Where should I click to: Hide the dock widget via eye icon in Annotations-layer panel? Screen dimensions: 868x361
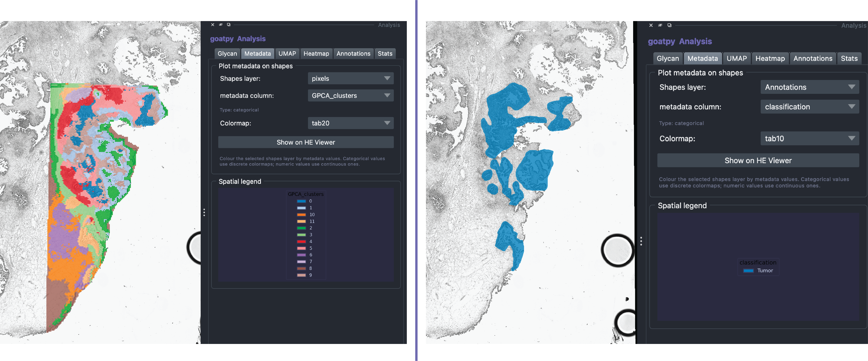coord(660,25)
